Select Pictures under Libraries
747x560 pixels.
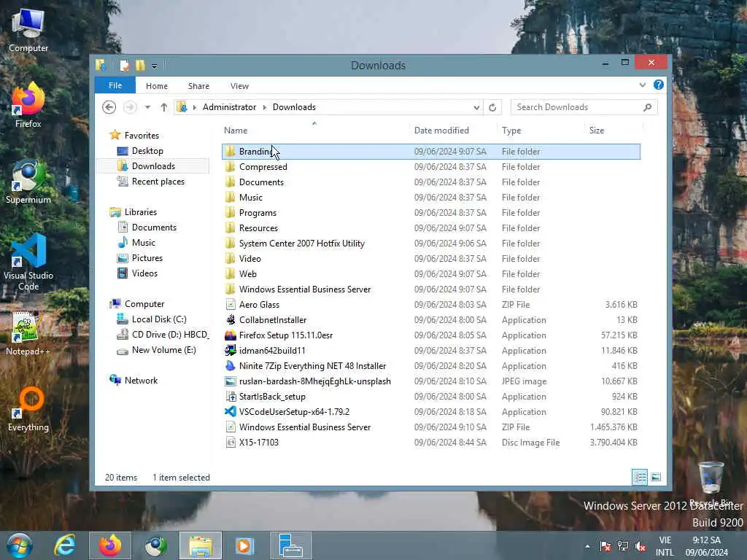[147, 258]
